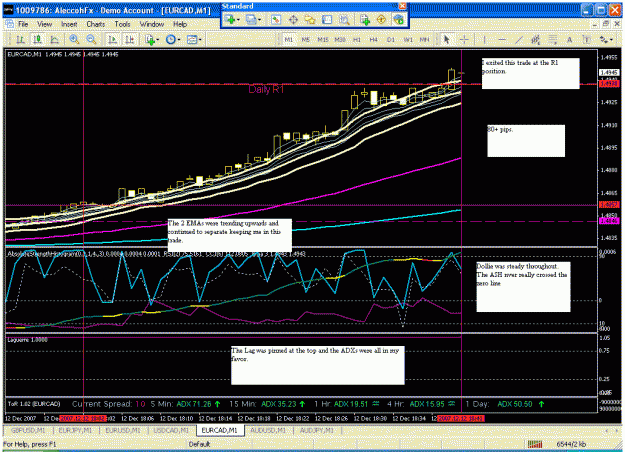Screen dimensions: 625x452
Task: Select the M1 timeframe button
Action: pos(289,39)
